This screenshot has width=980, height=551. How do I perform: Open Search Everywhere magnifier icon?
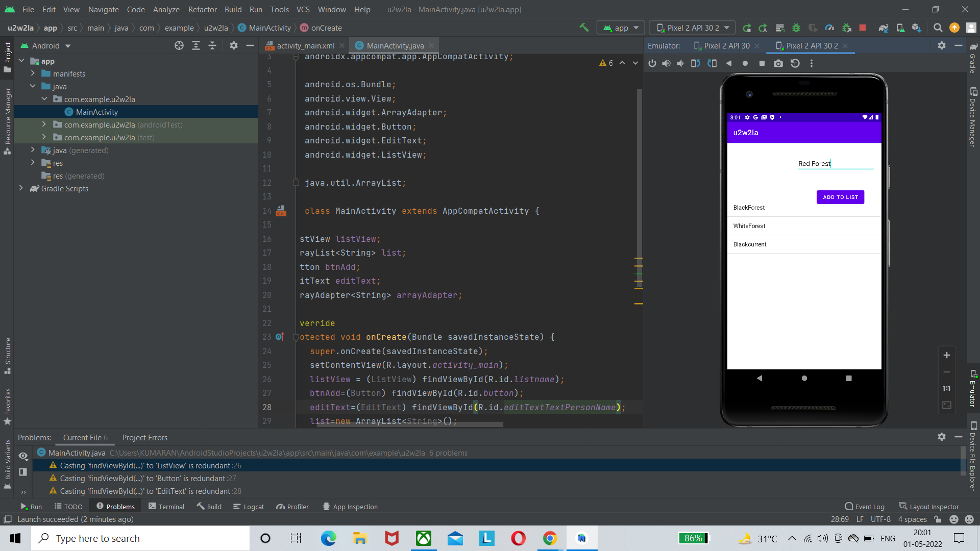tap(938, 28)
